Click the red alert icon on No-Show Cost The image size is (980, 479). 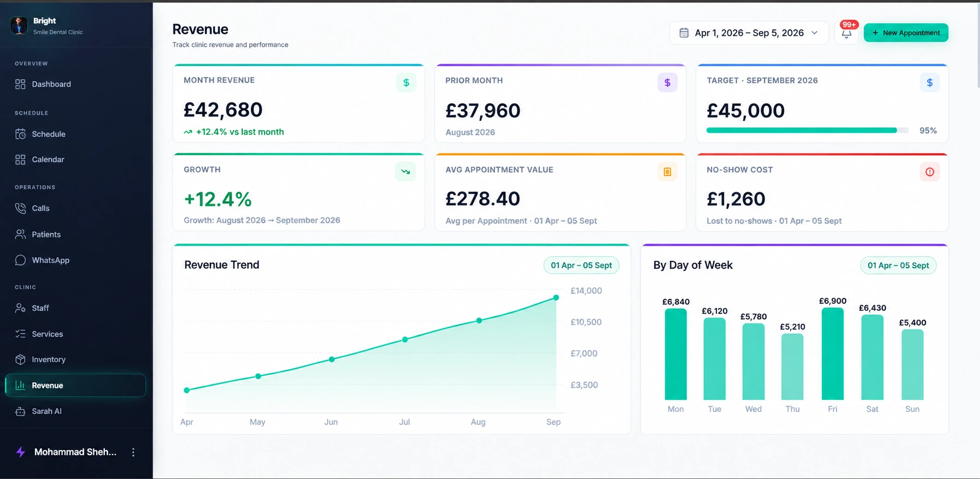930,172
